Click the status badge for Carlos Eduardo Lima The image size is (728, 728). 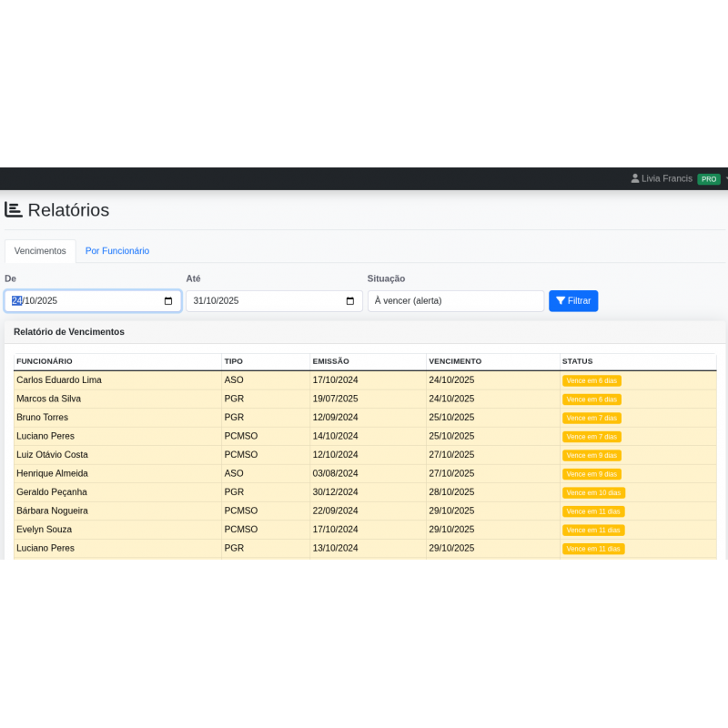click(591, 380)
